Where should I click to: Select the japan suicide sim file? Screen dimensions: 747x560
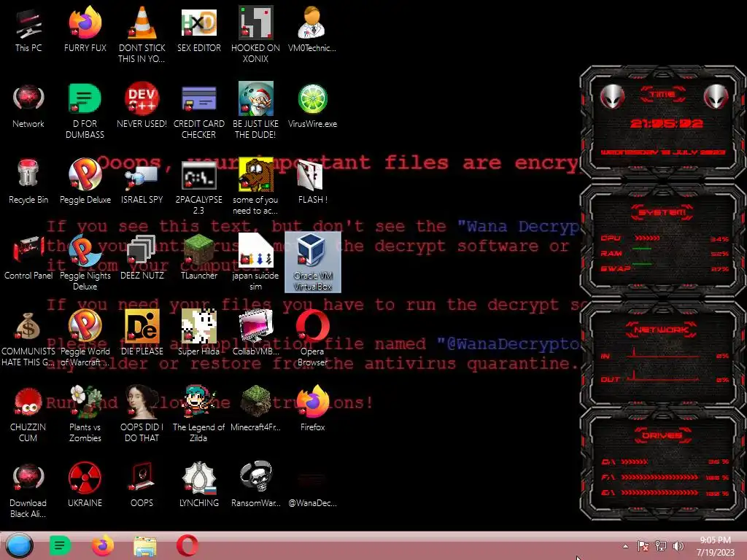point(255,262)
